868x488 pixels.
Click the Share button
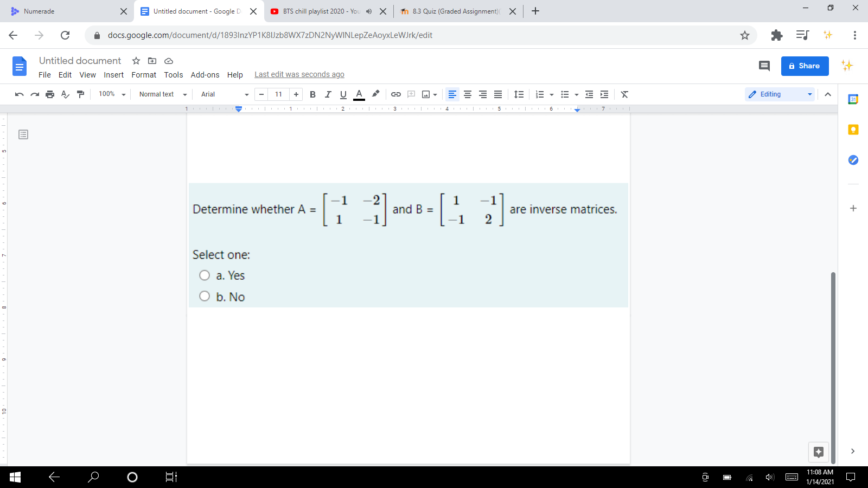(x=805, y=66)
